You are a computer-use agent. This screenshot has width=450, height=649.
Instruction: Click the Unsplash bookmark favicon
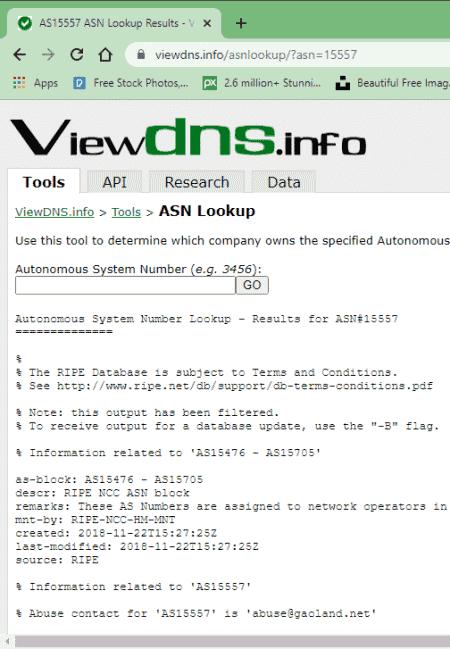click(342, 84)
